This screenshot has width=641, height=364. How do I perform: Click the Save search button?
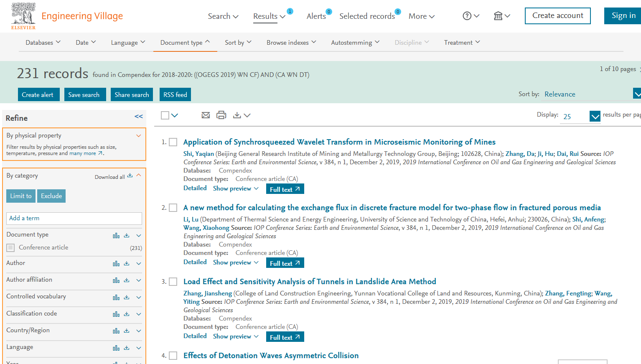coord(85,94)
